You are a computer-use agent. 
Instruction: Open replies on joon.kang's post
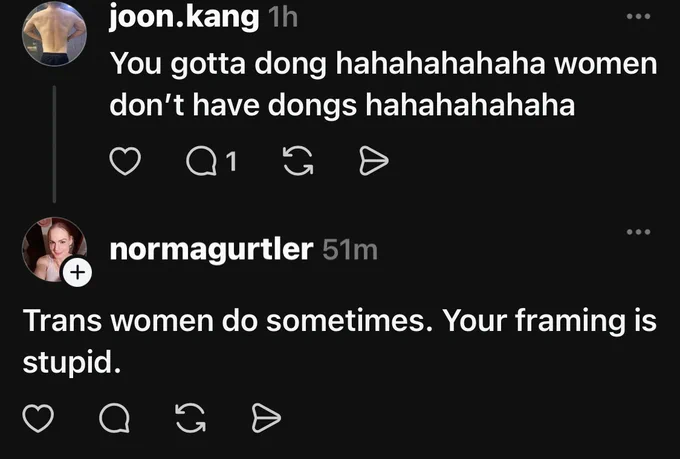click(x=202, y=162)
